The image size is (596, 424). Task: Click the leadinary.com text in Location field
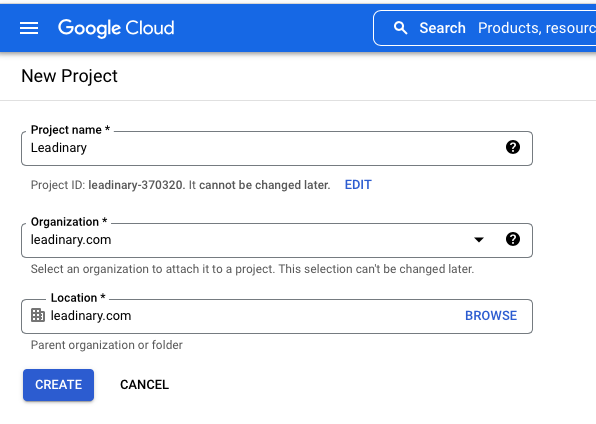[91, 316]
